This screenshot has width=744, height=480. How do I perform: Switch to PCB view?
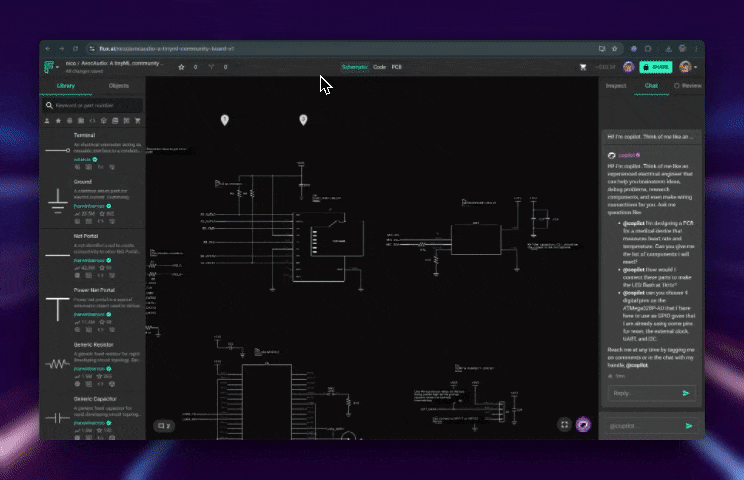pos(397,67)
